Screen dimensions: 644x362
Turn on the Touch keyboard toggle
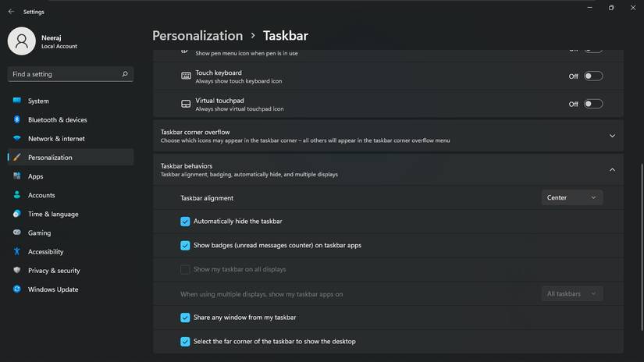593,76
